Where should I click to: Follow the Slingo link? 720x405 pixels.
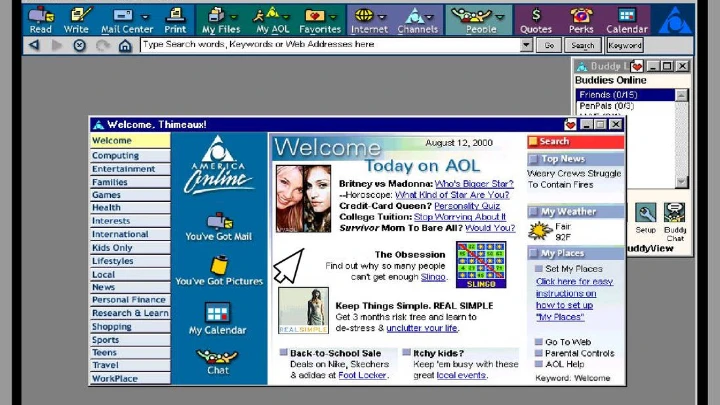(433, 277)
